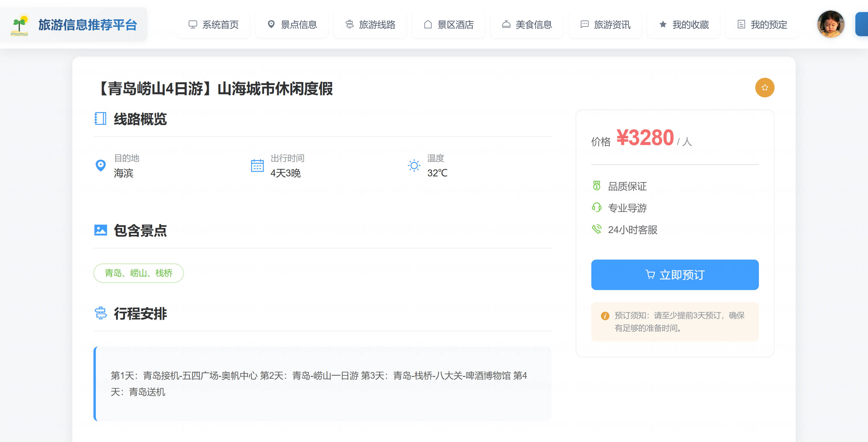
Task: Click the chat bubble icon beside 旅游资讯
Action: (x=585, y=24)
